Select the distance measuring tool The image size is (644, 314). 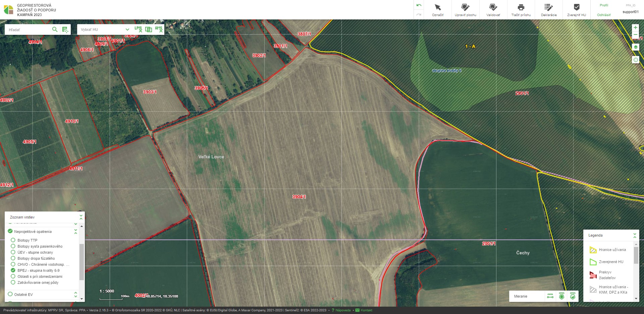click(550, 296)
